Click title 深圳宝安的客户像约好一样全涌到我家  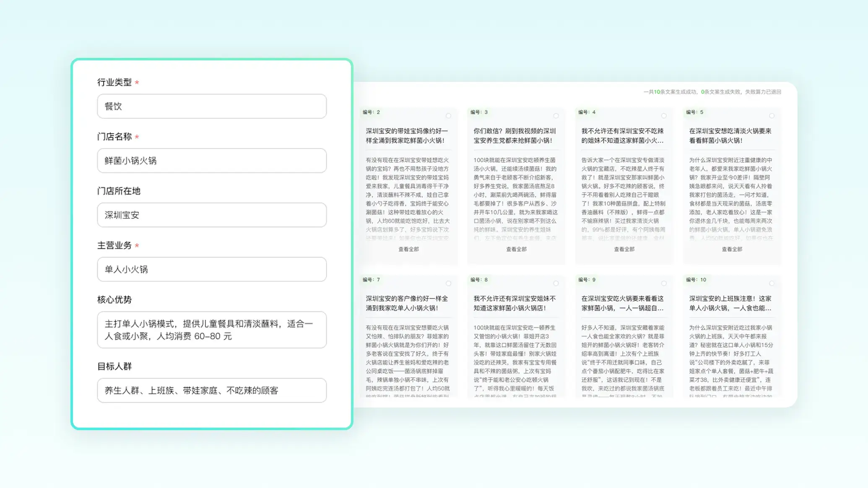407,303
